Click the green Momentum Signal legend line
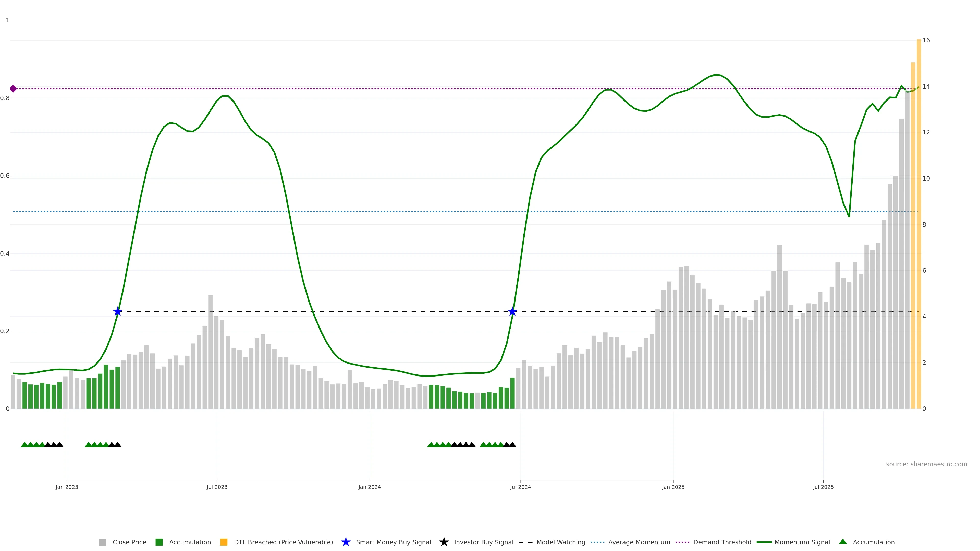 [764, 542]
